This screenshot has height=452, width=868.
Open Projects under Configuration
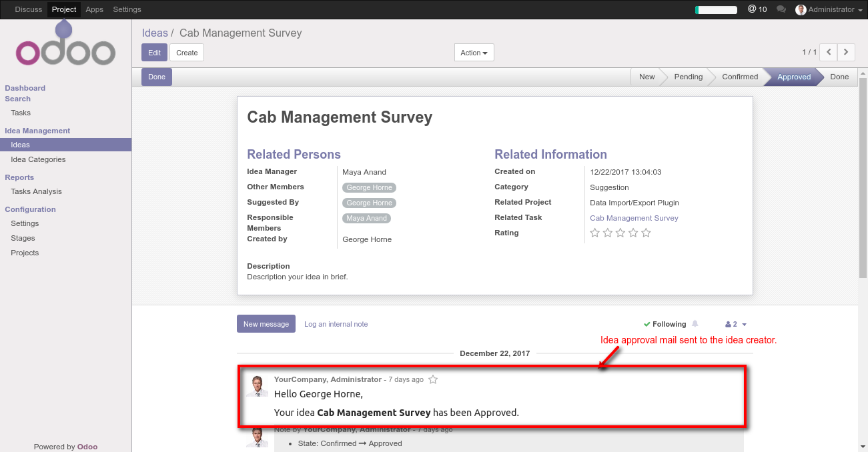pyautogui.click(x=25, y=253)
